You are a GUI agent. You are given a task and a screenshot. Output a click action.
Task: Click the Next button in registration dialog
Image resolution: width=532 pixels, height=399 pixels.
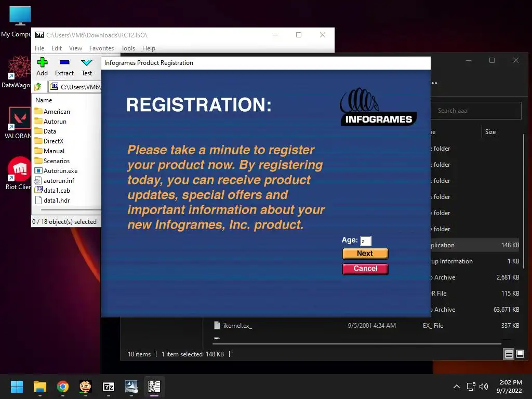coord(365,254)
